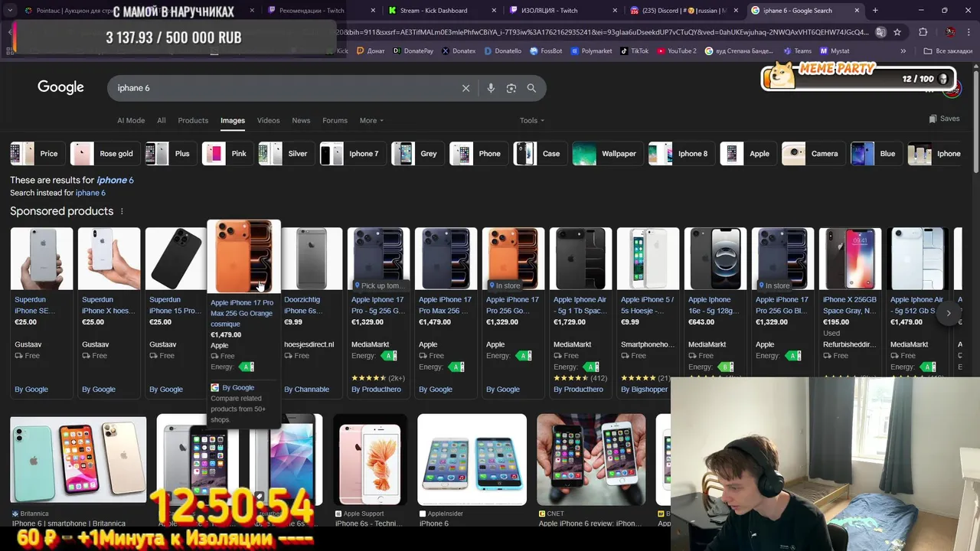980x551 pixels.
Task: Clear the search box with the X icon
Action: coord(465,88)
